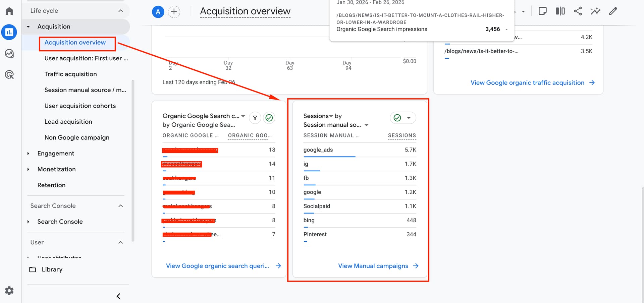Toggle the compare columns icon

point(560,11)
